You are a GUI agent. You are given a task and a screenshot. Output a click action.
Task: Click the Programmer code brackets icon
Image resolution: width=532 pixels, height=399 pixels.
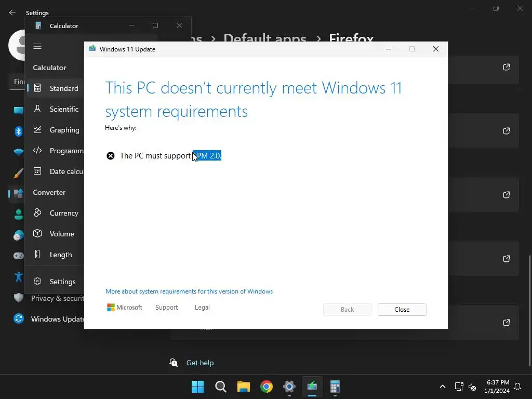tap(37, 150)
